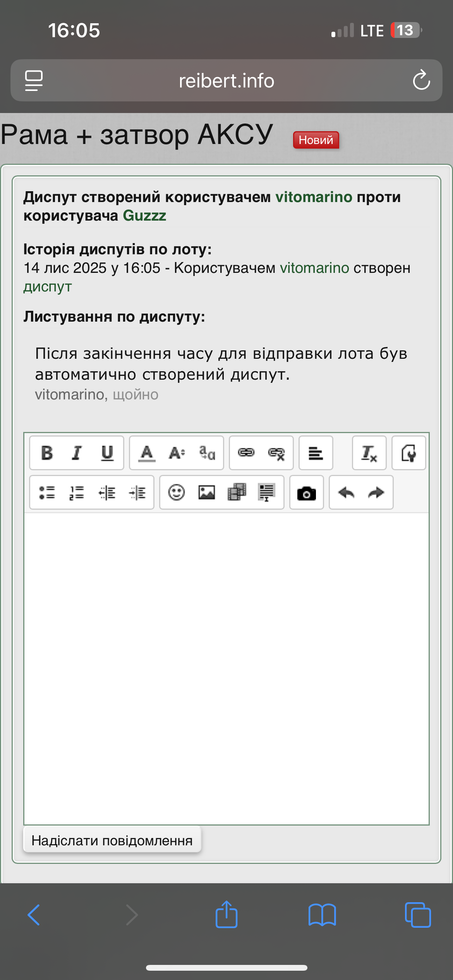Toggle bold formatting in editor

click(x=47, y=453)
